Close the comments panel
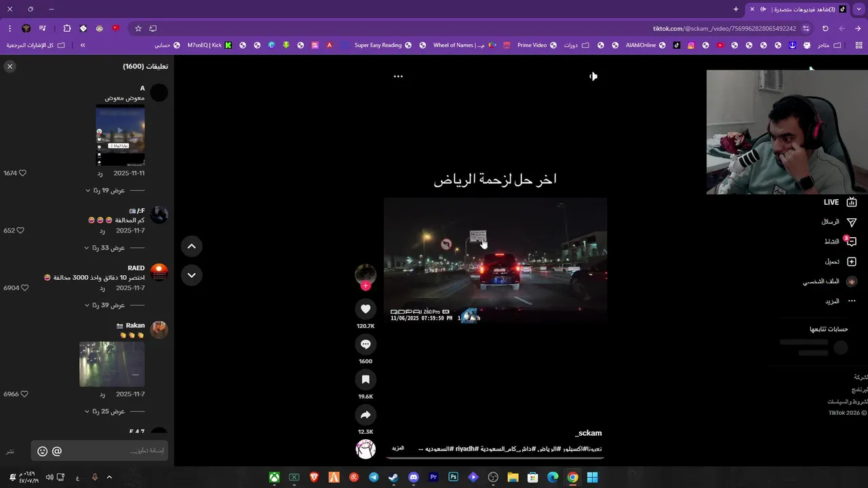 click(x=9, y=66)
